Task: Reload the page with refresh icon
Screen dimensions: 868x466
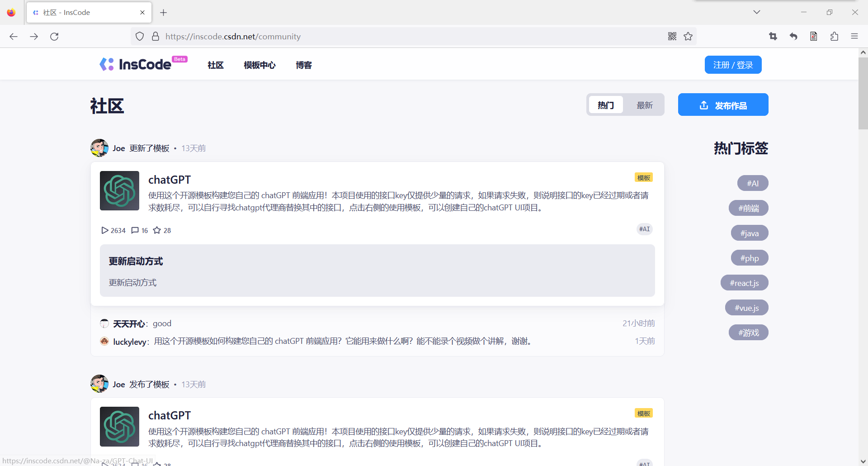Action: point(54,37)
